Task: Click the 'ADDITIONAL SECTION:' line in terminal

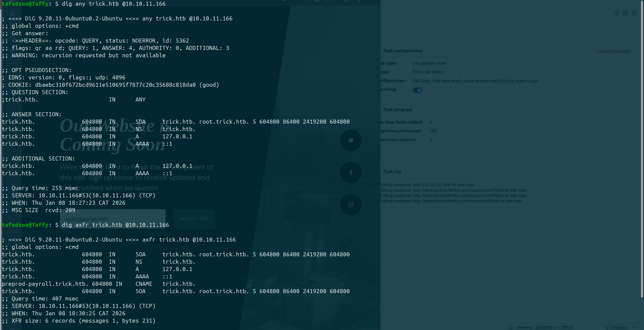Action: (38, 158)
